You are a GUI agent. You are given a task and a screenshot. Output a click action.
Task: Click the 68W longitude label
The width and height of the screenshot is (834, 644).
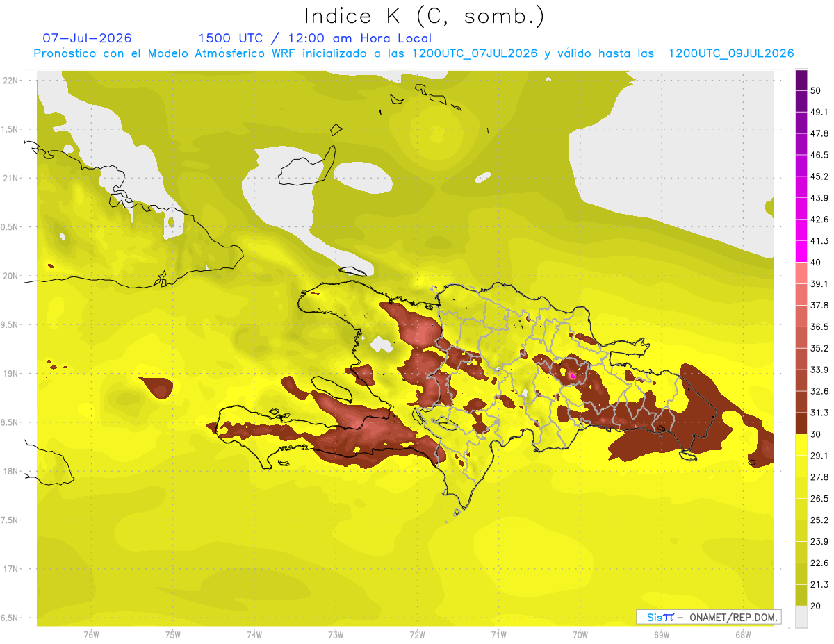[x=743, y=635]
